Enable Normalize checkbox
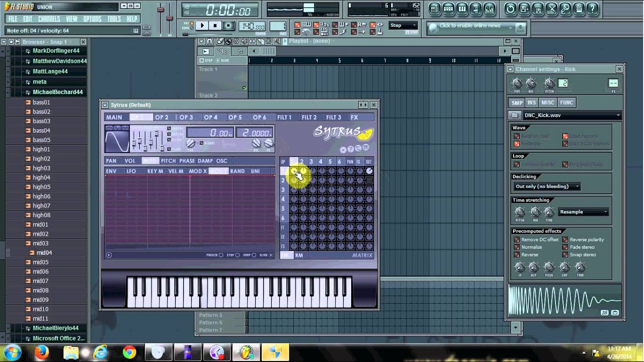The width and height of the screenshot is (644, 362). click(x=516, y=247)
